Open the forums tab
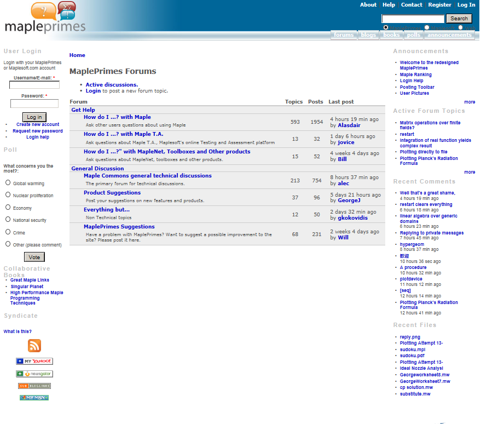 tap(344, 35)
